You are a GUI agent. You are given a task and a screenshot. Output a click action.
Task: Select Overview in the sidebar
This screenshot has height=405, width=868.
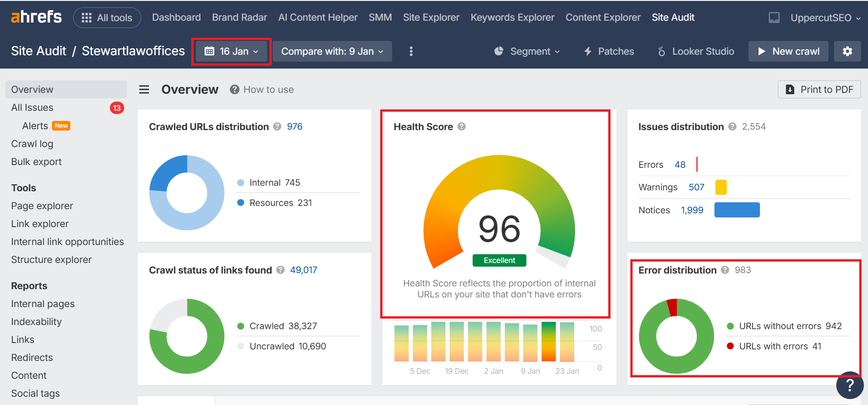(66, 90)
